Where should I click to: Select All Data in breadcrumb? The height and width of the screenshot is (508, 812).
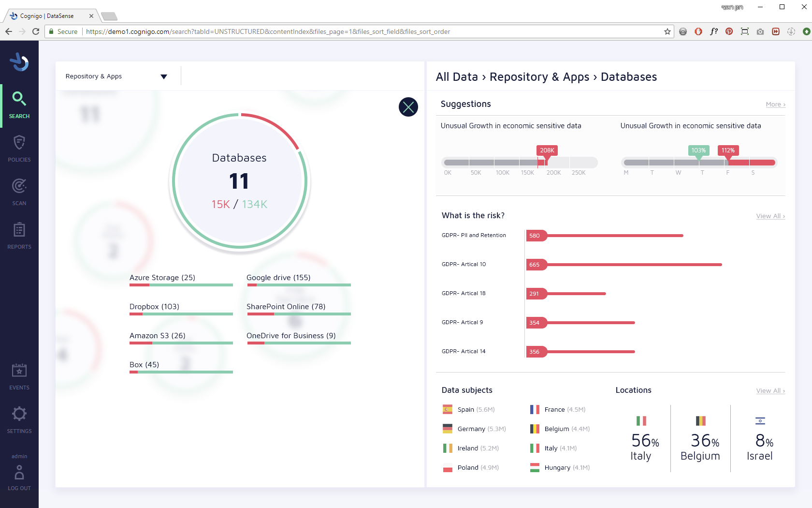tap(457, 77)
